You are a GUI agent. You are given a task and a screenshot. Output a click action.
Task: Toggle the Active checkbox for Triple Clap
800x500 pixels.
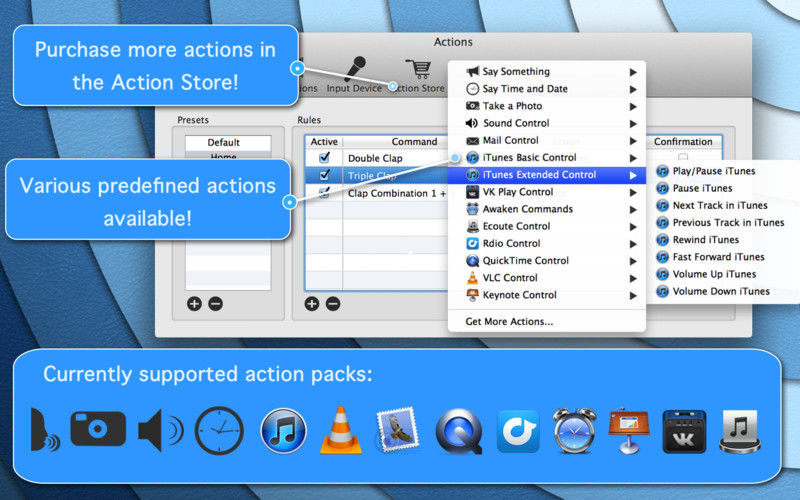point(324,175)
